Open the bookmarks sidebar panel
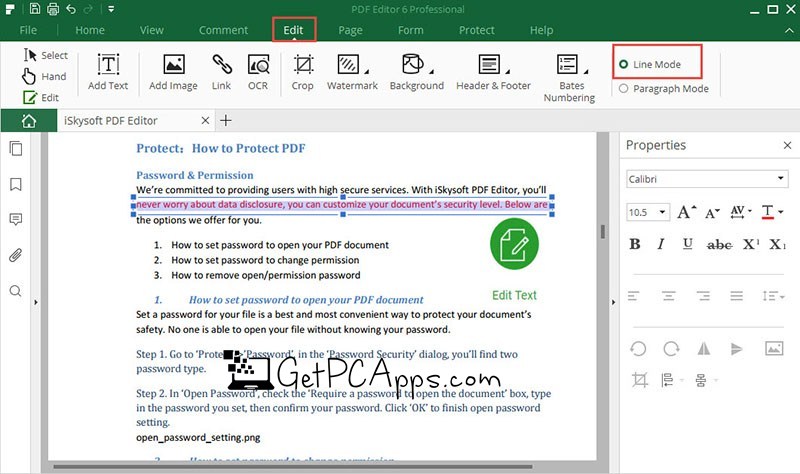 (16, 184)
